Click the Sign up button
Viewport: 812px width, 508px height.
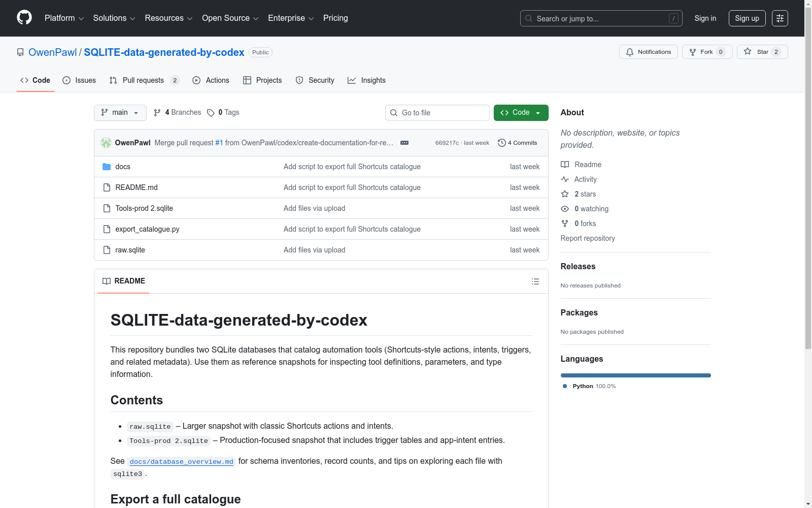pos(747,18)
